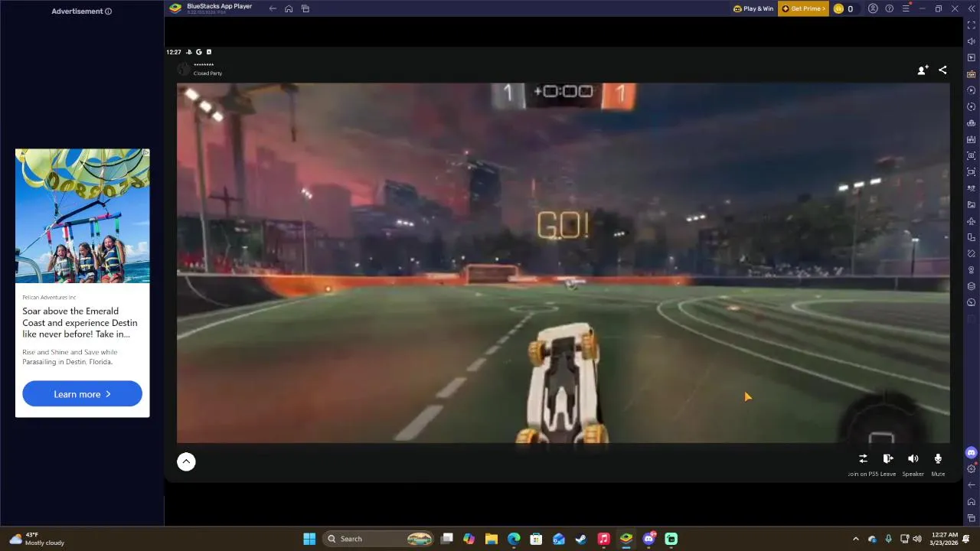Screen dimensions: 980x551
Task: Invite a player to the party
Action: (x=923, y=70)
